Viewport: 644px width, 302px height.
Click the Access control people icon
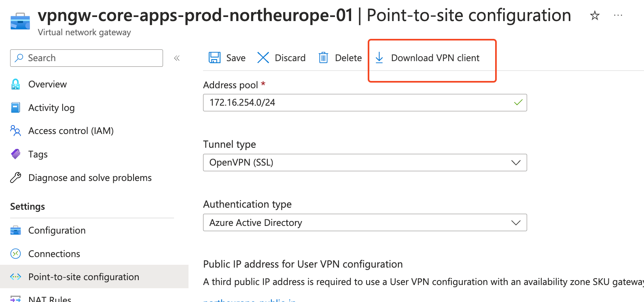[15, 131]
